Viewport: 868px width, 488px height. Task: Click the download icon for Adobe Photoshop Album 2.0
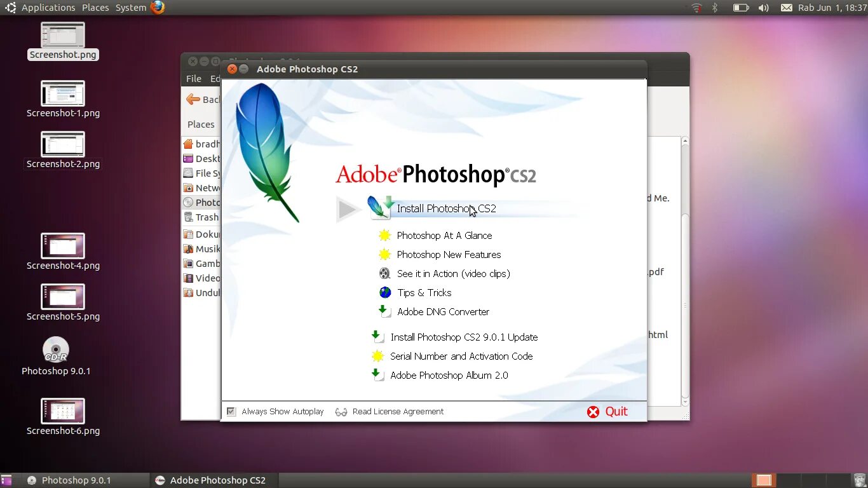click(378, 375)
